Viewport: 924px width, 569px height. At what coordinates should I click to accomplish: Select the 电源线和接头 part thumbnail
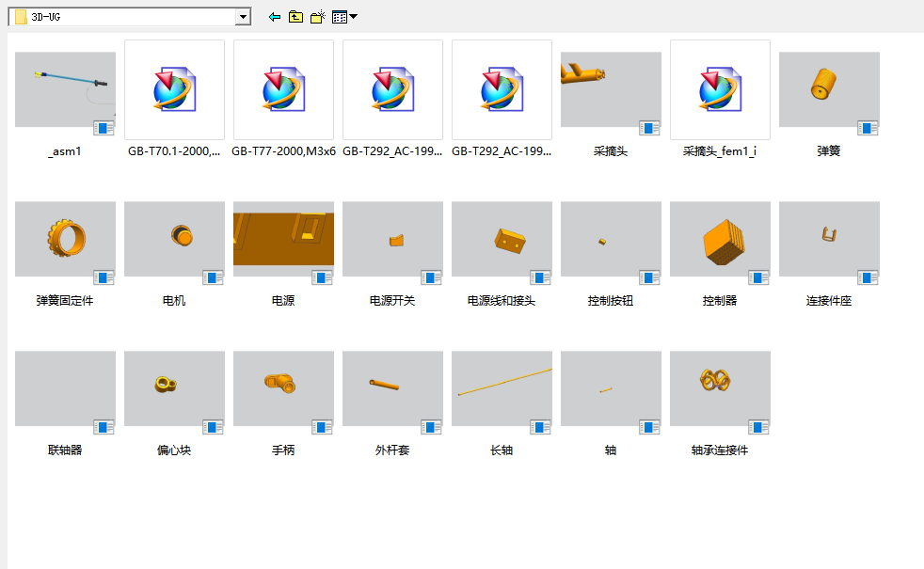[502, 239]
